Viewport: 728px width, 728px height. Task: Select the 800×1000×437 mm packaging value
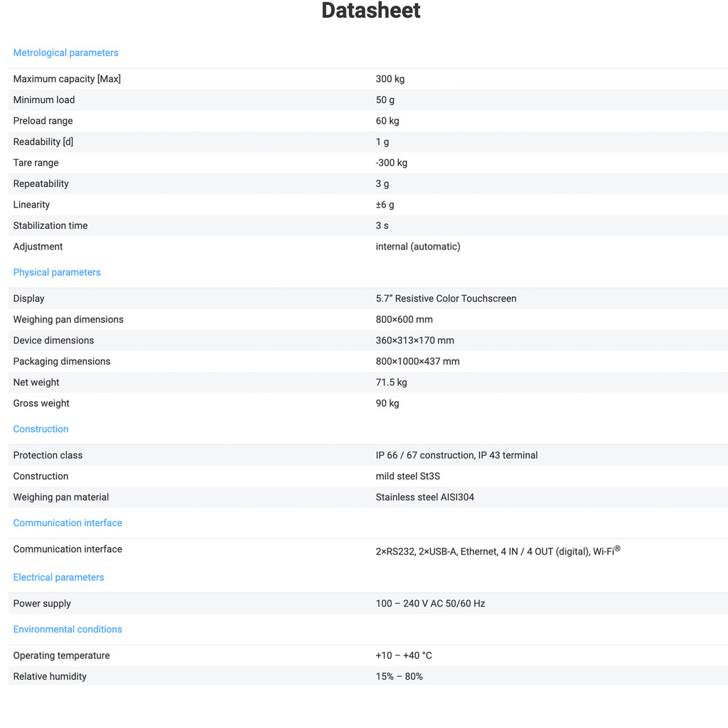(417, 361)
